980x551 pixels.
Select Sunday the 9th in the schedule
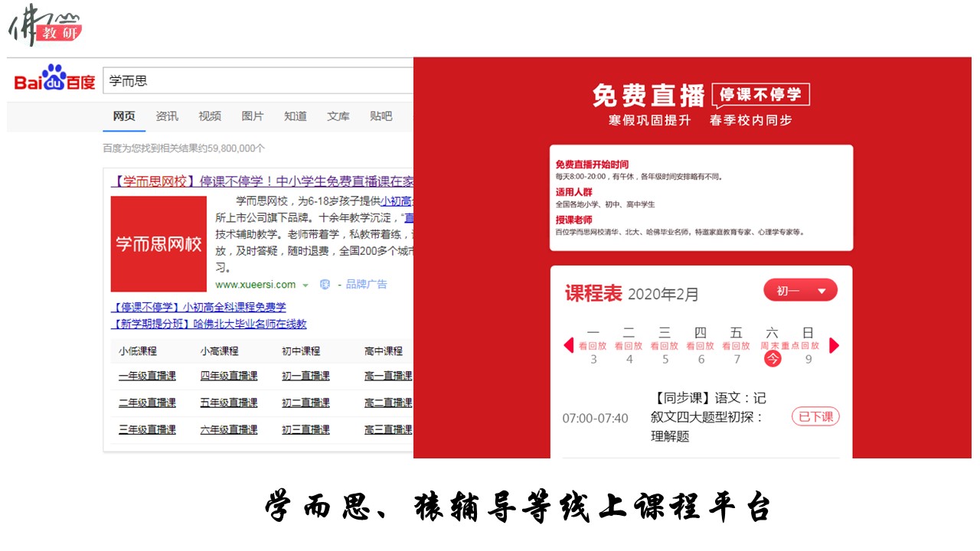[808, 346]
